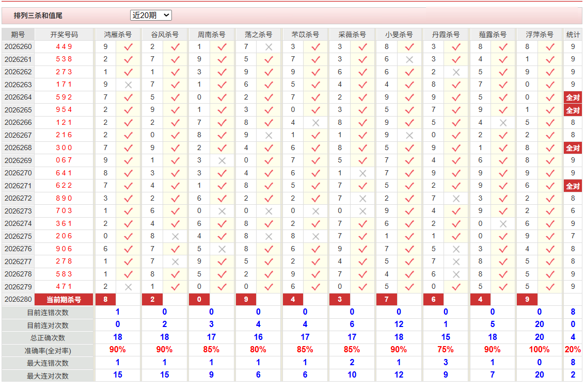The height and width of the screenshot is (392, 585).
Task: Click the red check in 谷风杀号 for row 2026265
Action: point(175,110)
